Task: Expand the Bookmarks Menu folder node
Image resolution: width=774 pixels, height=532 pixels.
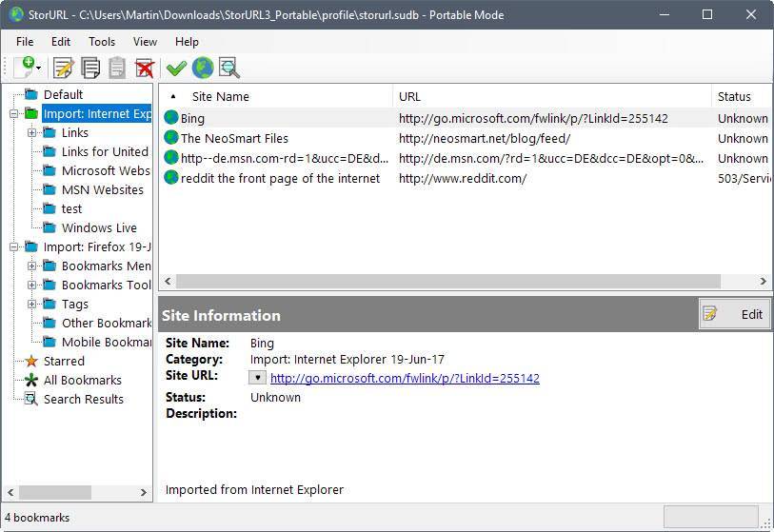Action: point(32,266)
